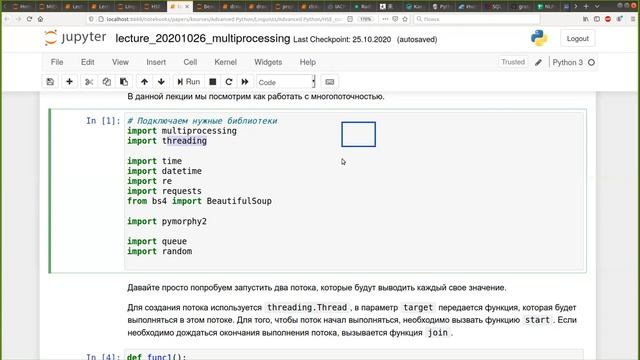Click 'import pymorphy2' code line
Image resolution: width=640 pixels, height=360 pixels.
click(x=167, y=221)
